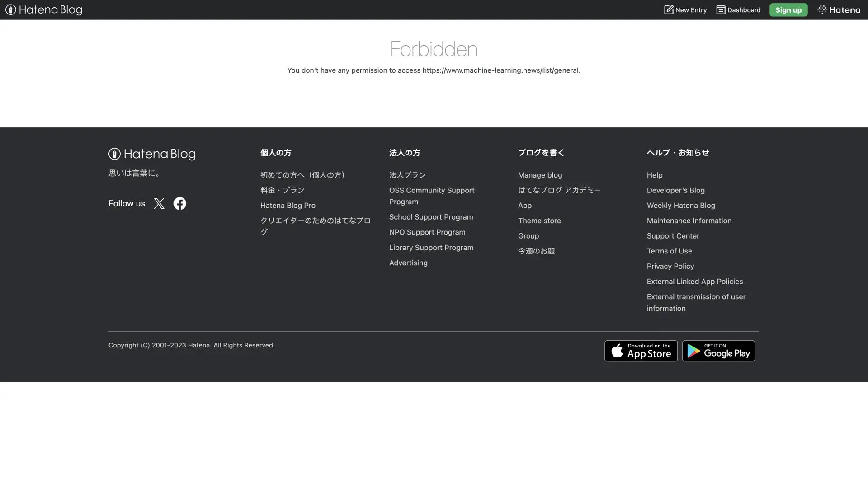Click Get it on Google Play badge

[x=718, y=351]
